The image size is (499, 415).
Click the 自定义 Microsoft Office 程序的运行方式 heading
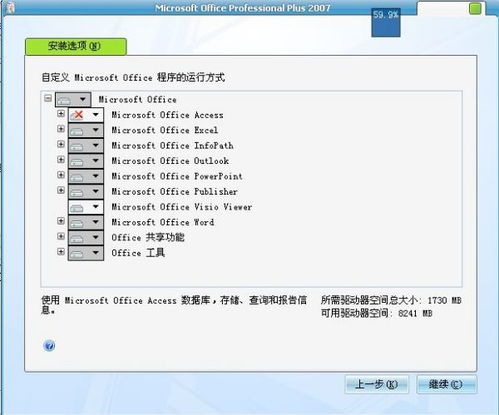coord(133,78)
